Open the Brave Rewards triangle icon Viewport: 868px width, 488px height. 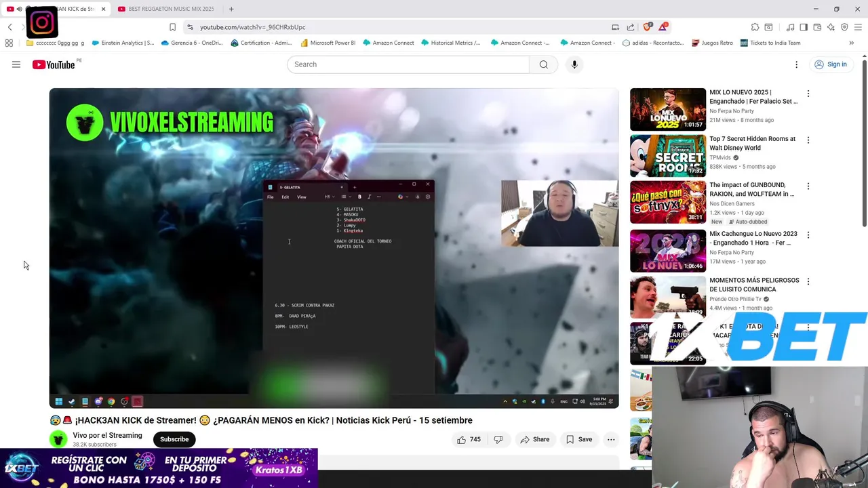tap(663, 27)
